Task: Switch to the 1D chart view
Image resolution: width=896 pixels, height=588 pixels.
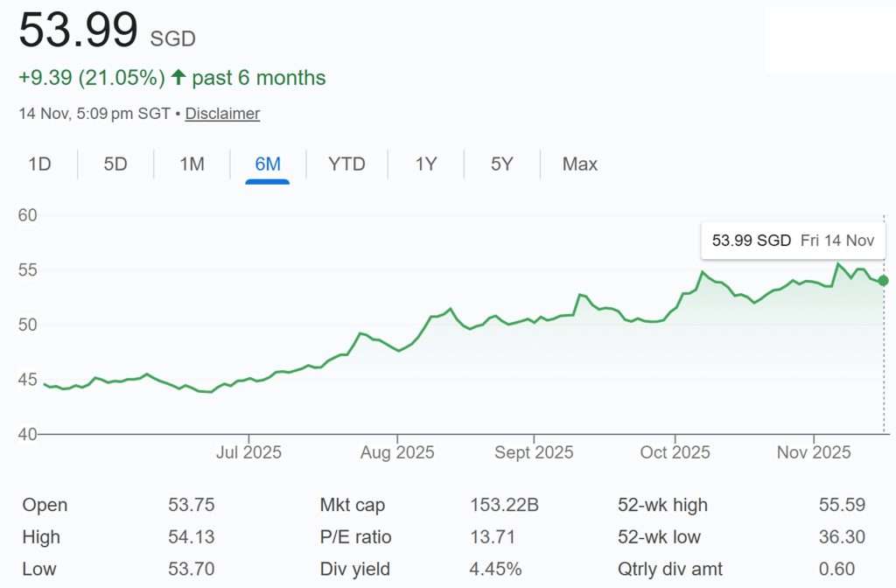Action: pyautogui.click(x=39, y=164)
